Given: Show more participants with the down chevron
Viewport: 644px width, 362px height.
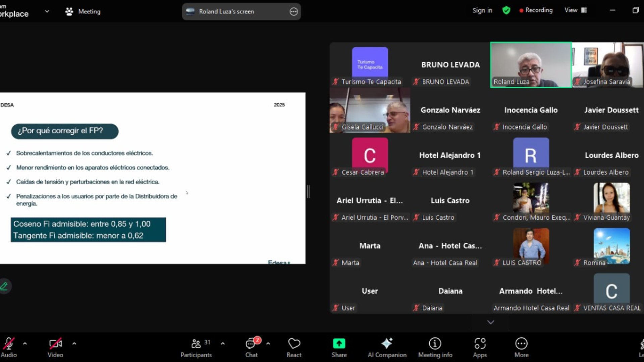Looking at the screenshot, I should (x=490, y=322).
